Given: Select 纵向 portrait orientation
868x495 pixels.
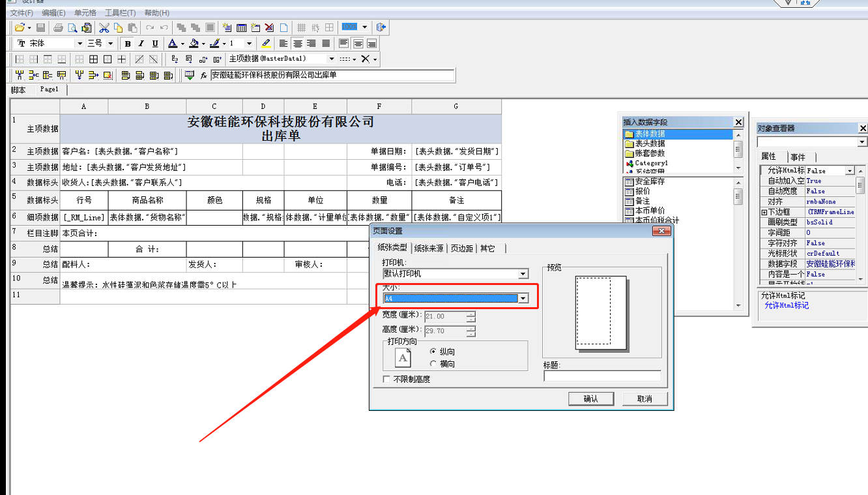Looking at the screenshot, I should 434,352.
